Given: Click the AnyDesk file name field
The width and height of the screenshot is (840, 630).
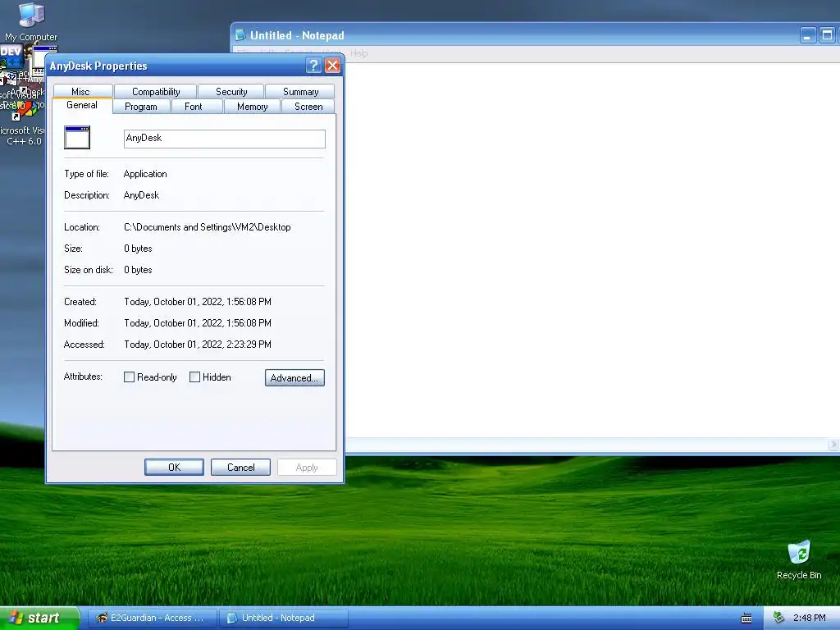Looking at the screenshot, I should click(x=225, y=139).
